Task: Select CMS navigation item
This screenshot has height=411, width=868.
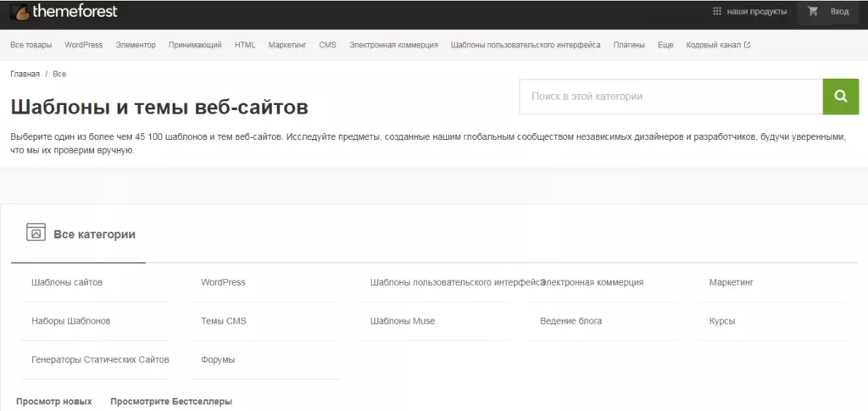Action: tap(328, 46)
